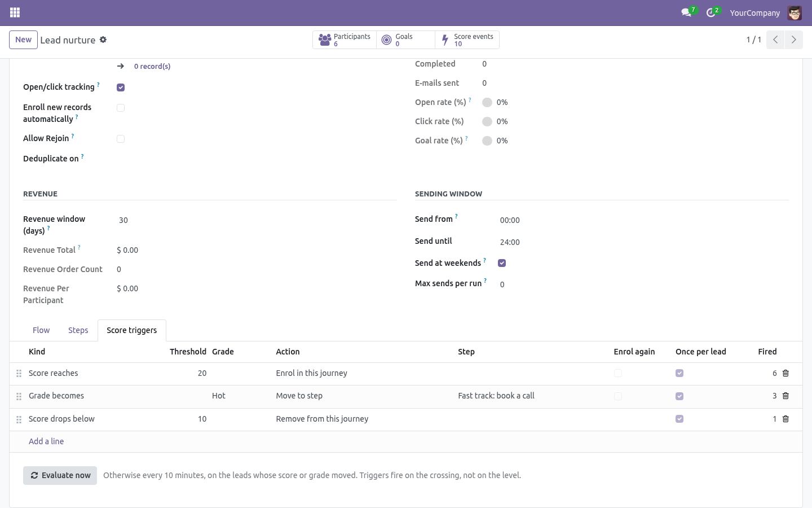Open Action dropdown showing Move to step
The height and width of the screenshot is (508, 812).
[x=364, y=396]
